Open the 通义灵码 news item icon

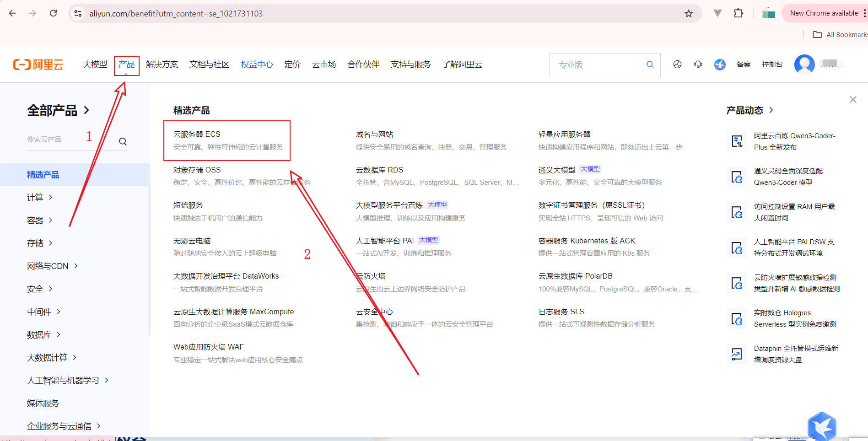(x=737, y=177)
